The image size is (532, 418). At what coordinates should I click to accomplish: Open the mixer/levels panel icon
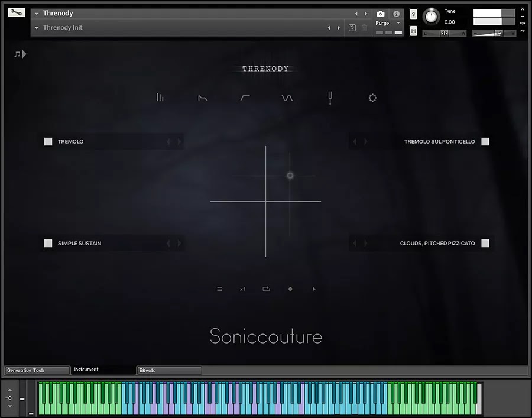(160, 98)
